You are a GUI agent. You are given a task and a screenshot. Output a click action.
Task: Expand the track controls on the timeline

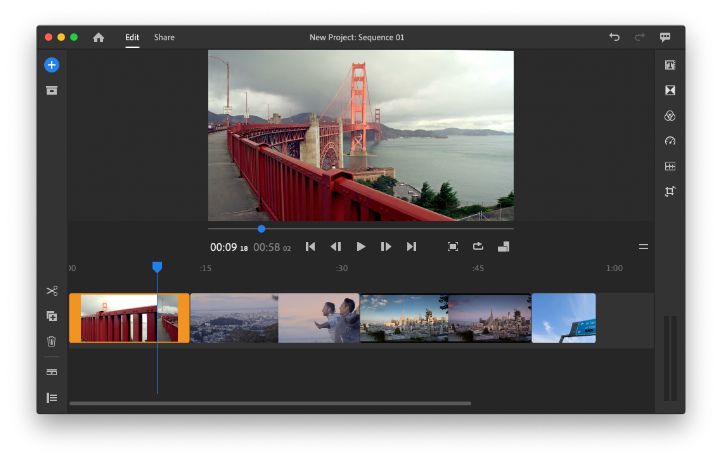tap(51, 398)
